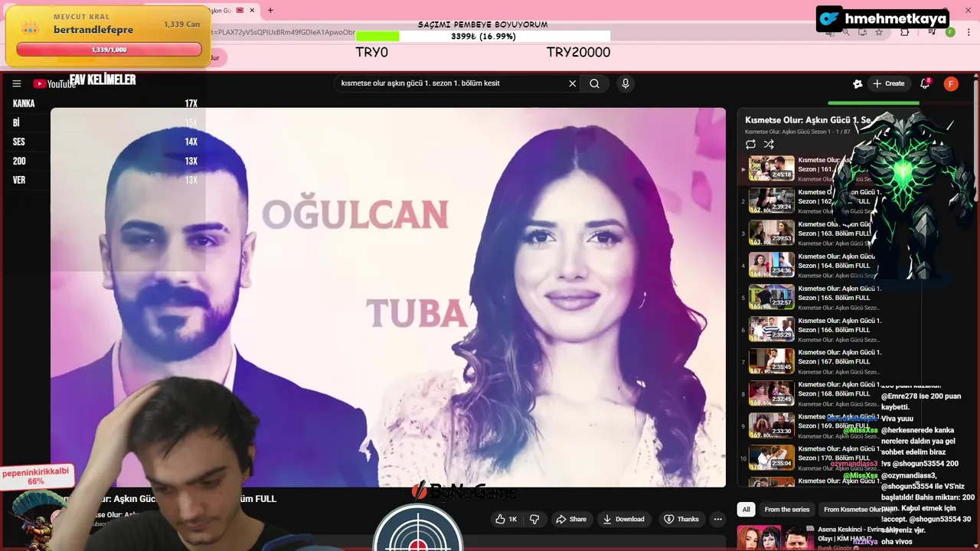Viewport: 980px width, 551px height.
Task: Select the From the series chip
Action: click(x=786, y=509)
